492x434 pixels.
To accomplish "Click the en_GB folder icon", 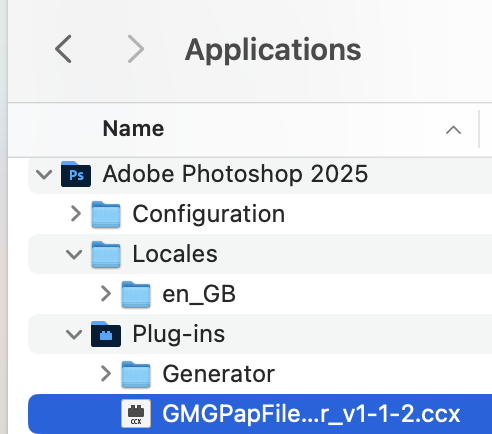I will coord(136,294).
